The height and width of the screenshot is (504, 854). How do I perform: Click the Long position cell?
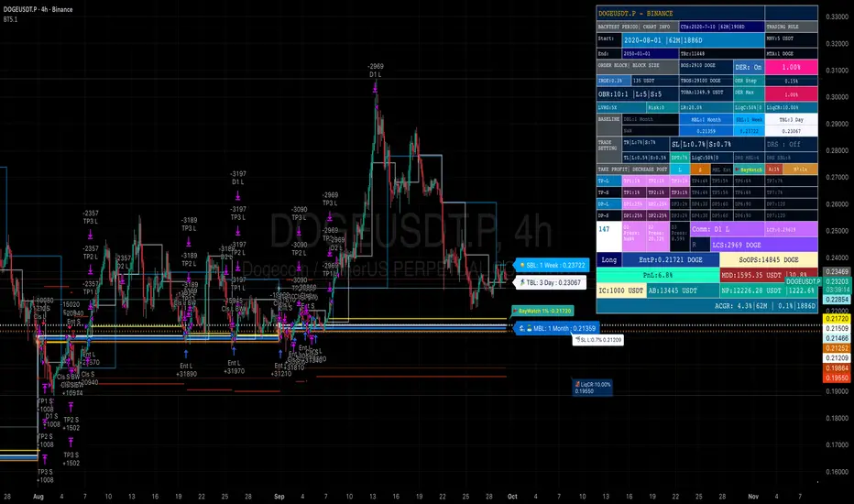(609, 260)
